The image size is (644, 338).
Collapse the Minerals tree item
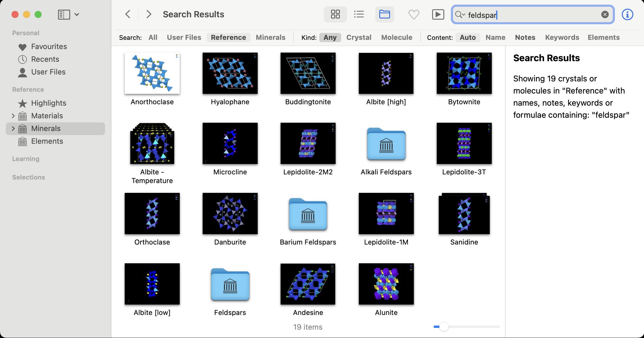(13, 128)
